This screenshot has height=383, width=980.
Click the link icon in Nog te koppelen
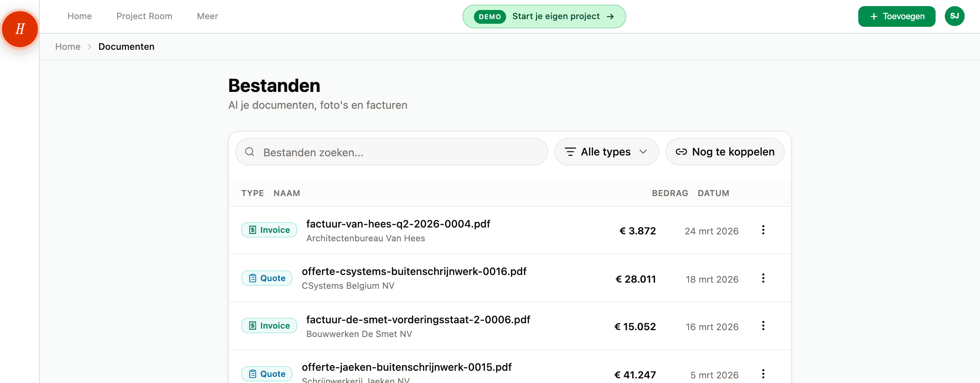coord(681,152)
